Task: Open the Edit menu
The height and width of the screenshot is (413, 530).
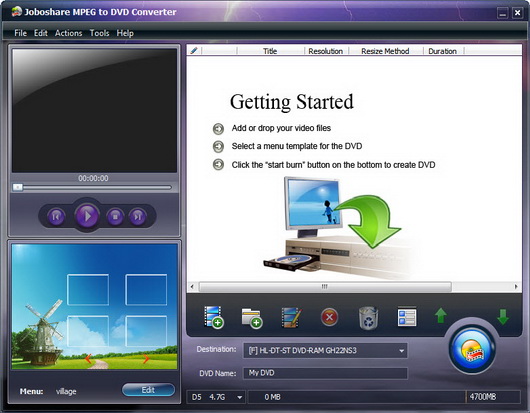Action: pyautogui.click(x=41, y=33)
